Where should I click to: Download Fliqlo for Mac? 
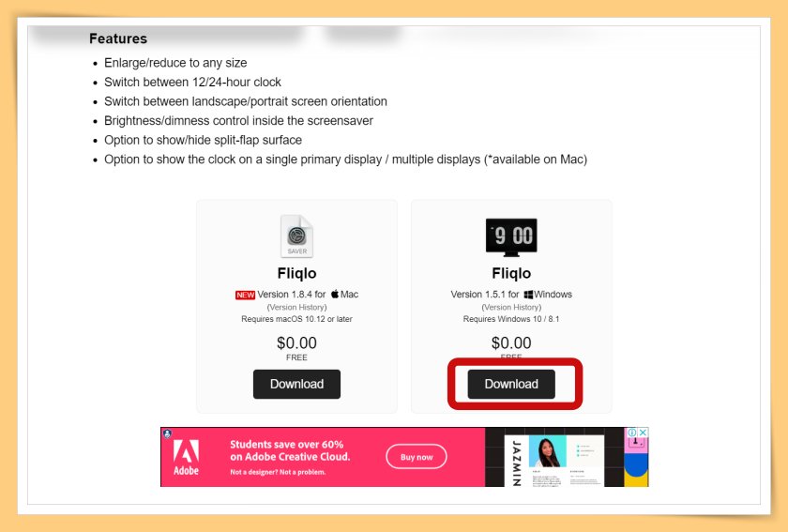(x=296, y=384)
